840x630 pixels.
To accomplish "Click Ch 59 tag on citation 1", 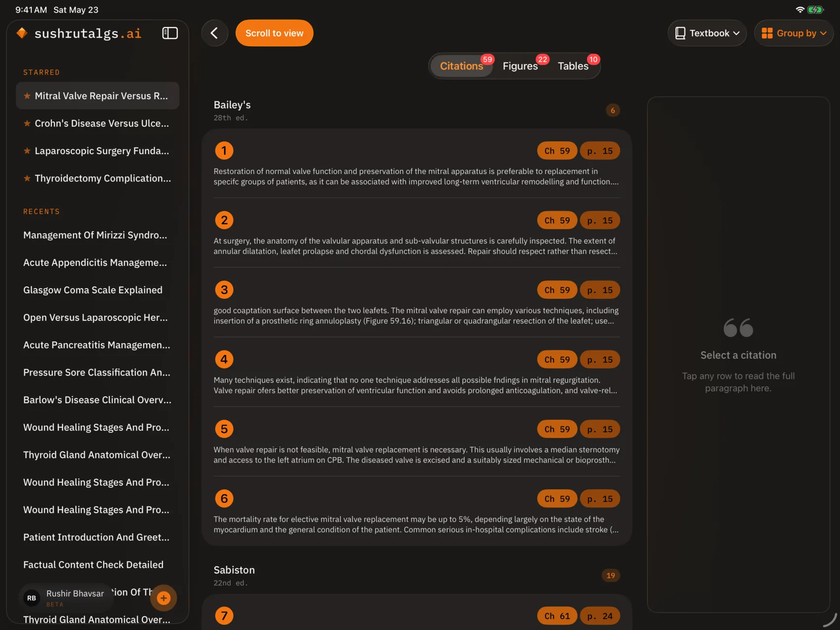I will (557, 151).
